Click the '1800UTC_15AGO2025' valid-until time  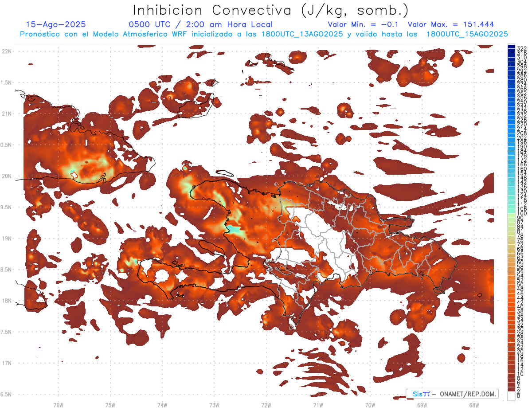click(467, 34)
